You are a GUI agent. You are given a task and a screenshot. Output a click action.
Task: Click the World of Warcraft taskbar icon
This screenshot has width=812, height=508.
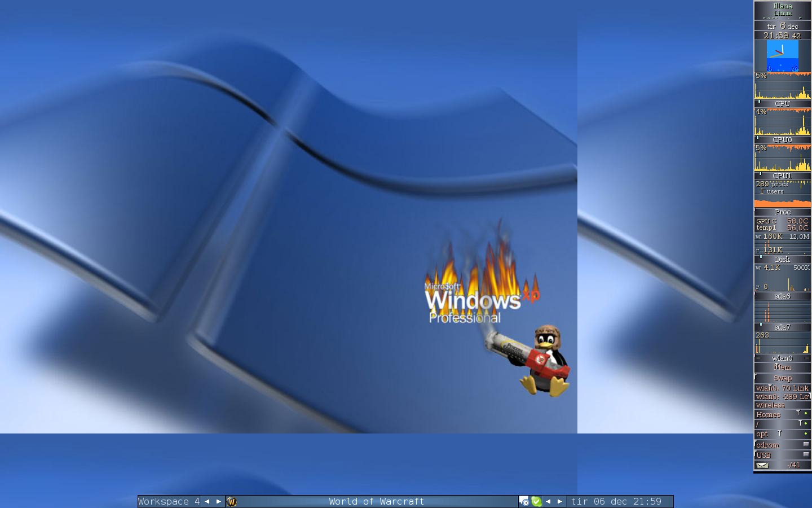[231, 501]
